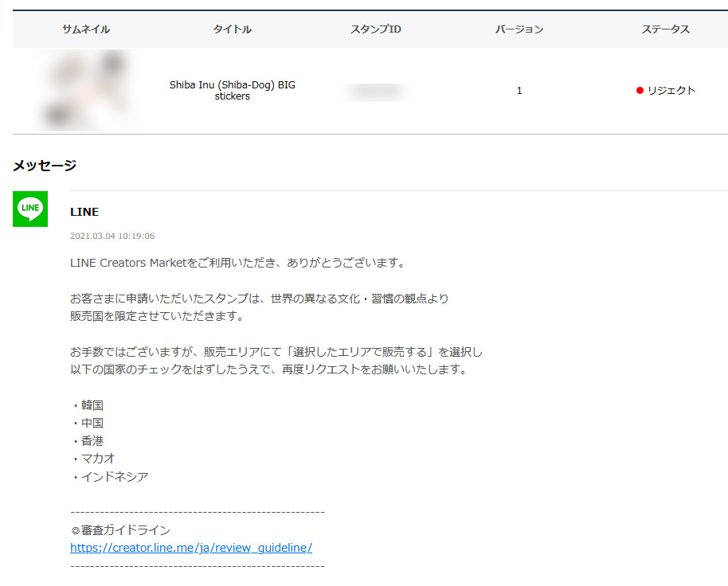Click the ・中国 list entry
728x586 pixels.
[88, 423]
